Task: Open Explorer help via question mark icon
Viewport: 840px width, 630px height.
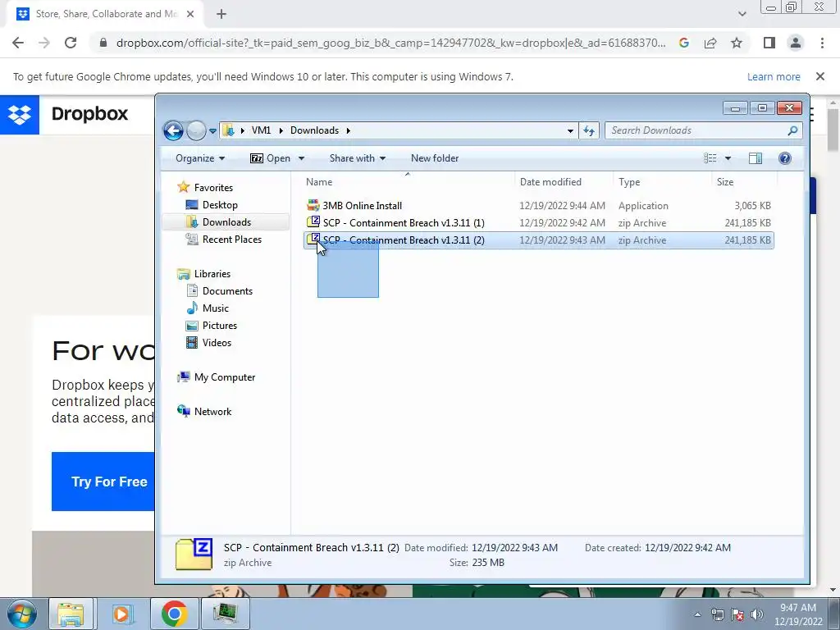Action: [785, 158]
